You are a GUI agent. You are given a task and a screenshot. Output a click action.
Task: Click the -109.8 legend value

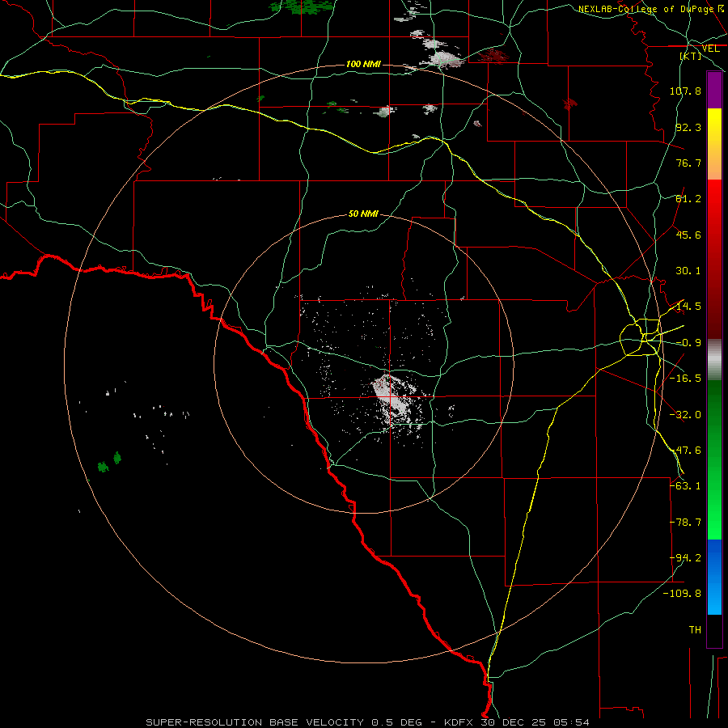pyautogui.click(x=682, y=594)
